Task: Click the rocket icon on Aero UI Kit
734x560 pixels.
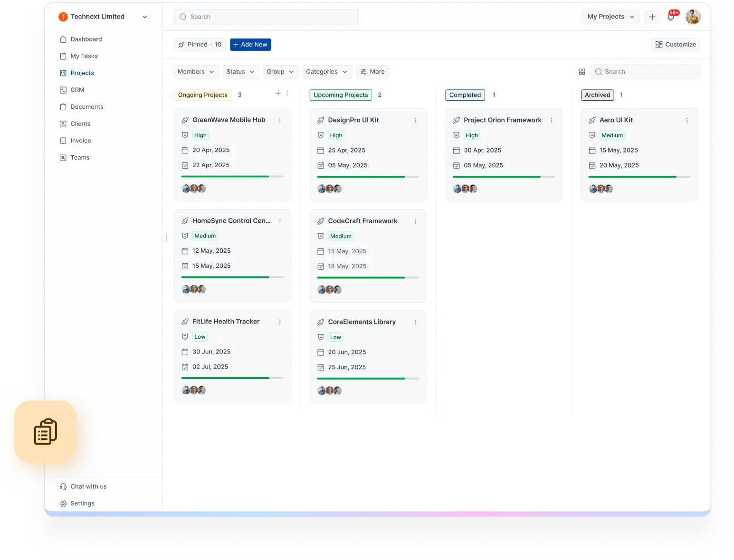Action: click(x=592, y=120)
